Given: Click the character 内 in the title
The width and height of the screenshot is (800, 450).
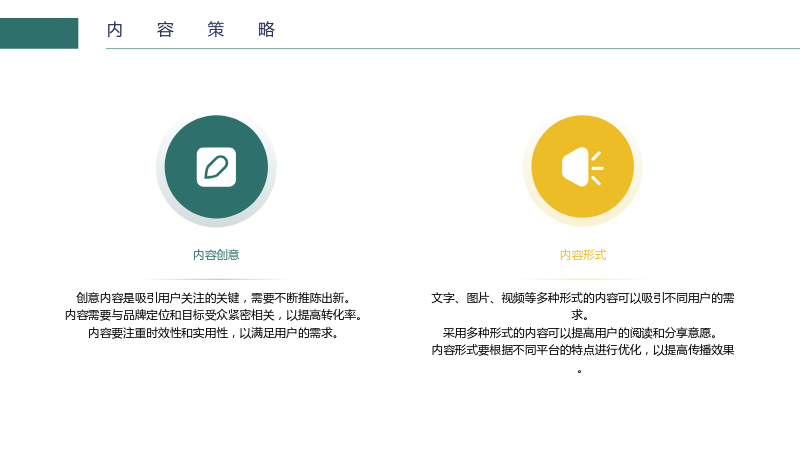Looking at the screenshot, I should click(115, 30).
